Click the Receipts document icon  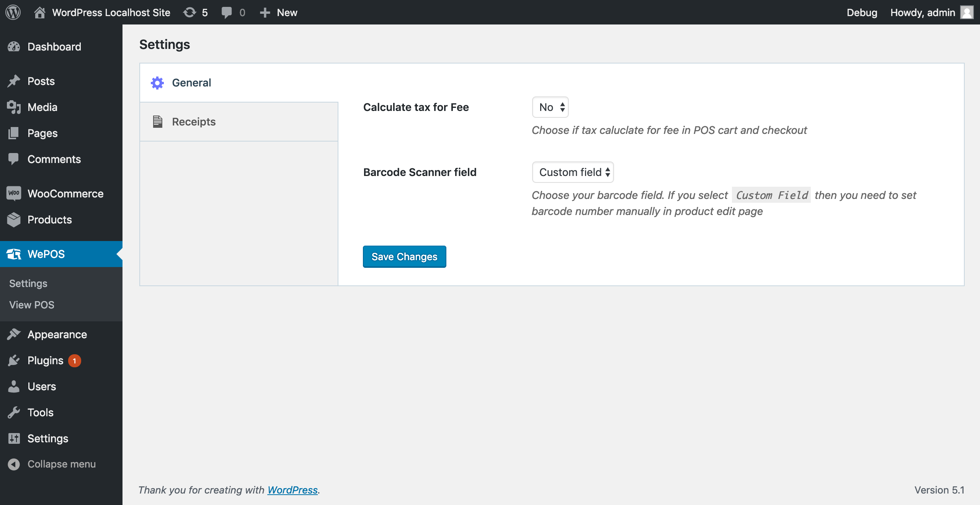point(158,121)
